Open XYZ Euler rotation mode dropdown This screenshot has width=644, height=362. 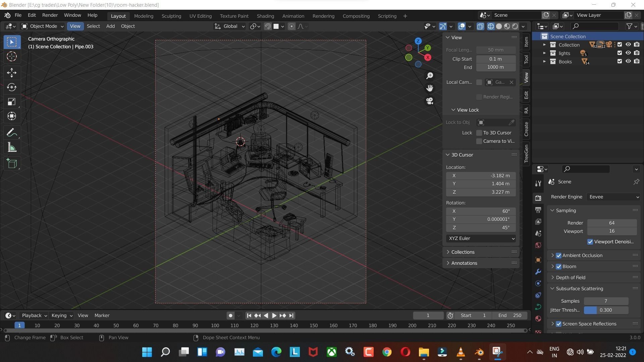[x=481, y=238]
